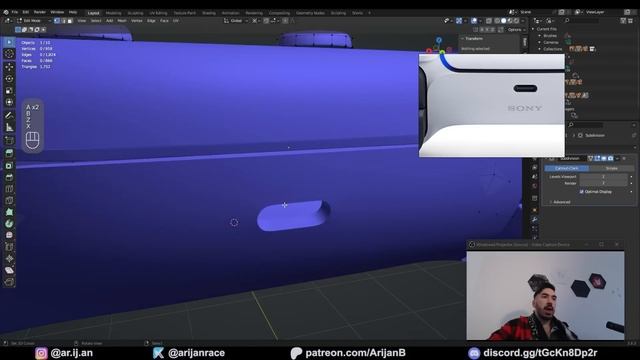Select the Scale tool in left toolbar
This screenshot has width=640, height=360.
9,91
